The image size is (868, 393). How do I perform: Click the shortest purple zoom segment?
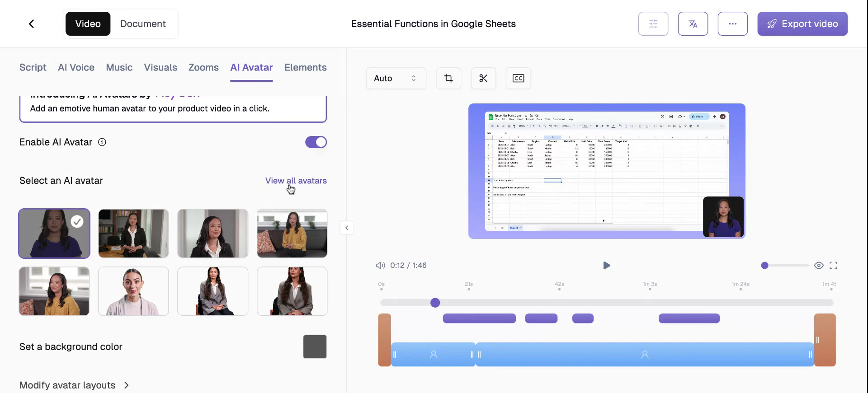(x=583, y=318)
